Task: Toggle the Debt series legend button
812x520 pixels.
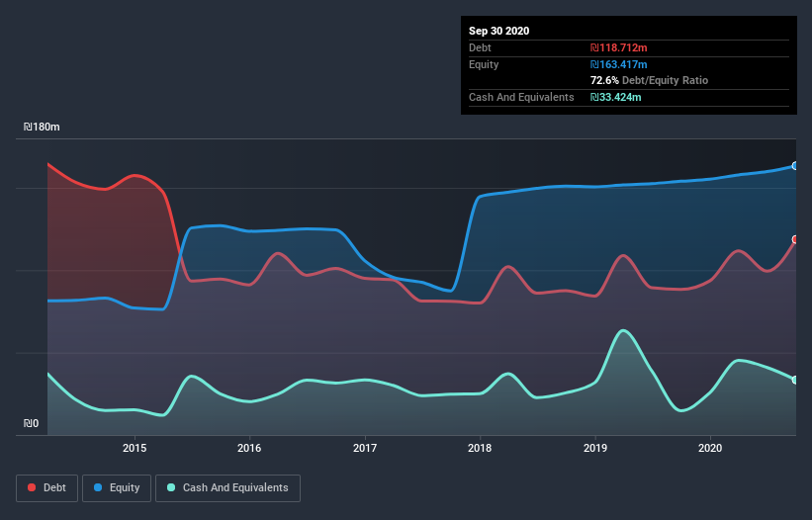Action: click(47, 488)
